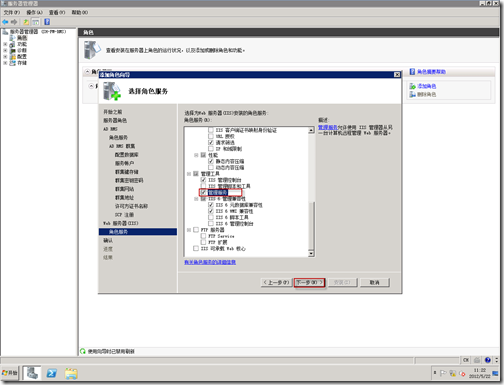Click the 管理服务 link in description

coord(328,127)
